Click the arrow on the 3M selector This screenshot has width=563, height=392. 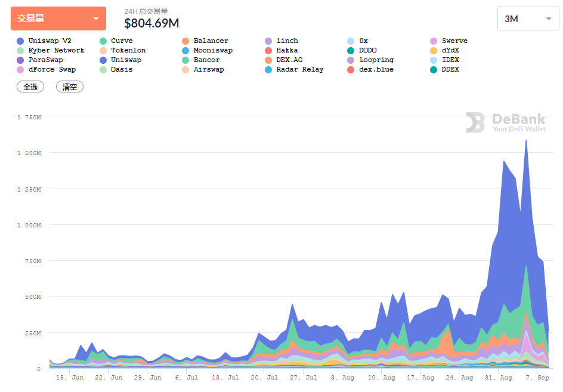(549, 18)
